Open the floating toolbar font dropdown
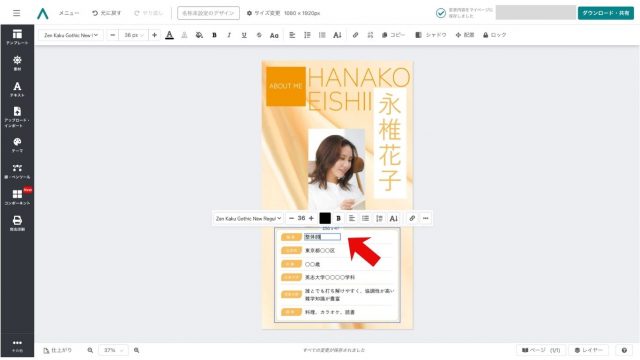The width and height of the screenshot is (640, 360). [249, 219]
